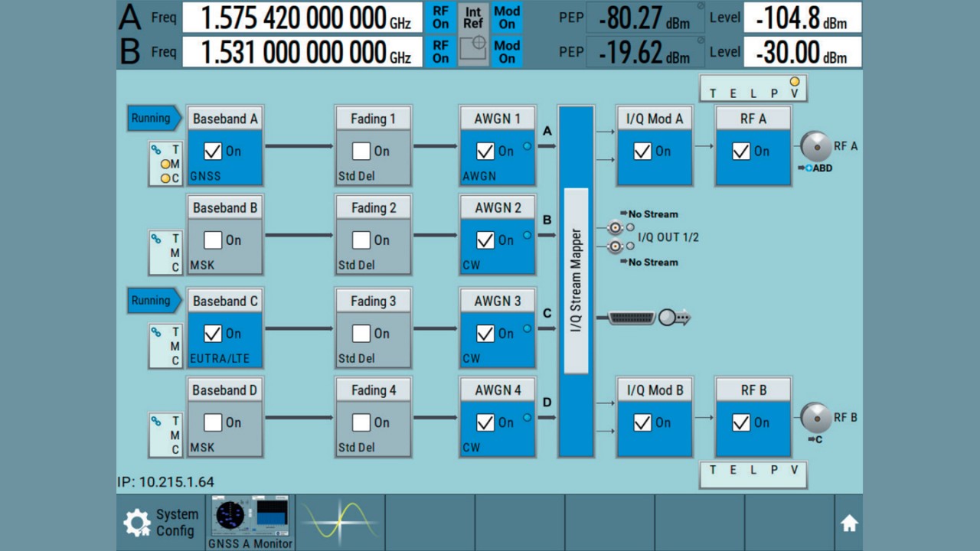Toggle Mod On for path A
This screenshot has height=551, width=980.
click(507, 18)
